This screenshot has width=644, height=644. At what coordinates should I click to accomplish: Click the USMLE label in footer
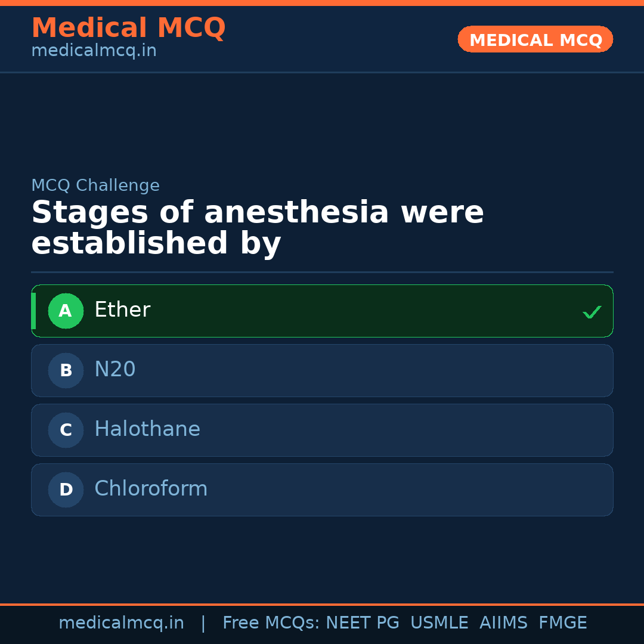(439, 622)
